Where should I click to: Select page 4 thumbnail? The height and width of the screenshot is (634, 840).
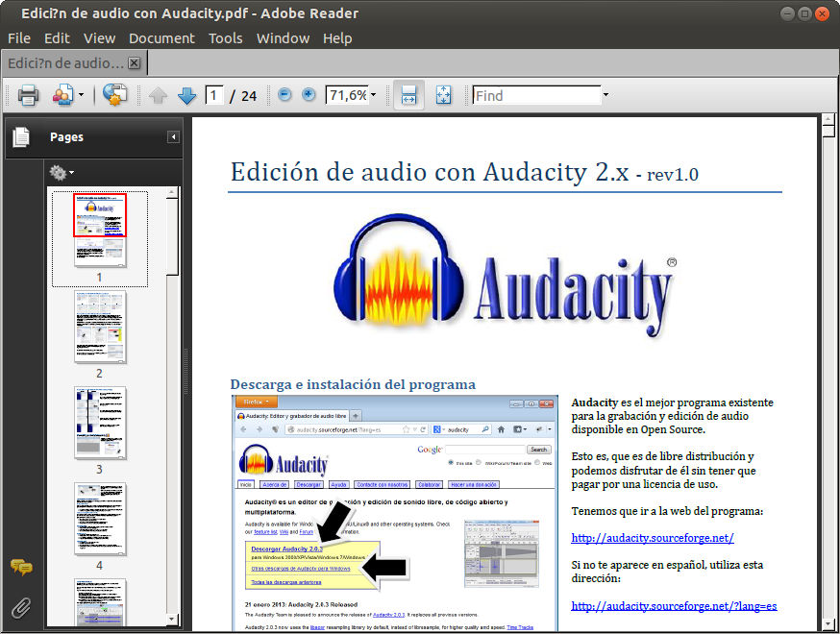100,519
